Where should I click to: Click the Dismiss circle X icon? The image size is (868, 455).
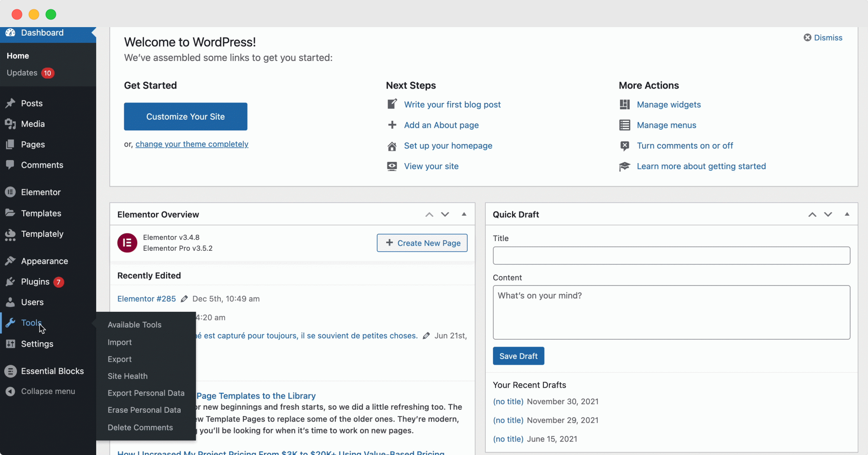[x=807, y=38]
